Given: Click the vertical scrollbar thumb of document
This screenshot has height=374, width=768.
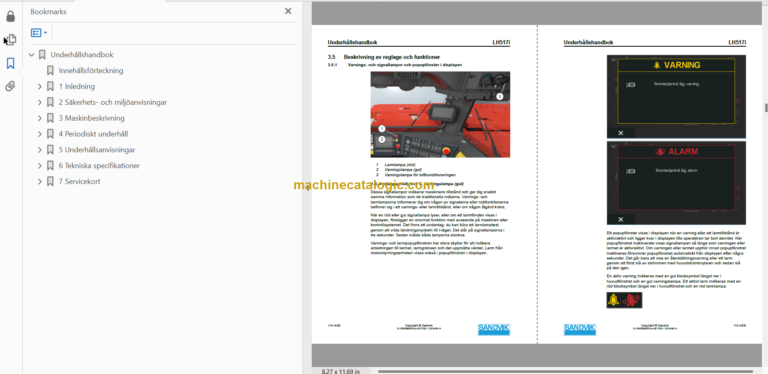Looking at the screenshot, I should click(x=766, y=108).
